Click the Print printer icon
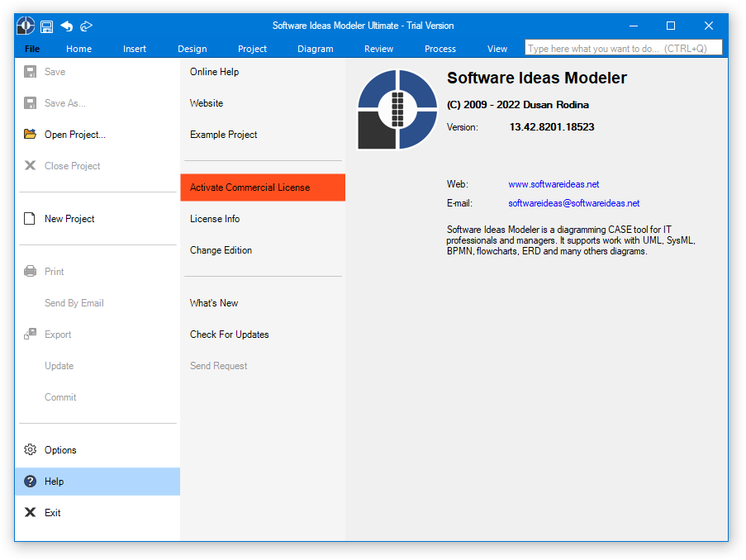746x560 pixels. [x=30, y=271]
